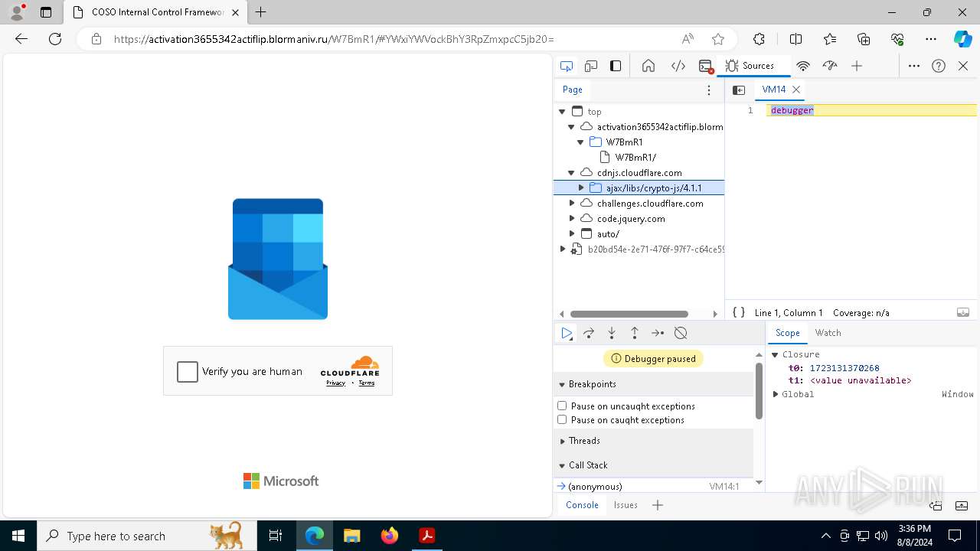The width and height of the screenshot is (980, 551).
Task: Click the Edge Copilot icon
Action: (962, 39)
